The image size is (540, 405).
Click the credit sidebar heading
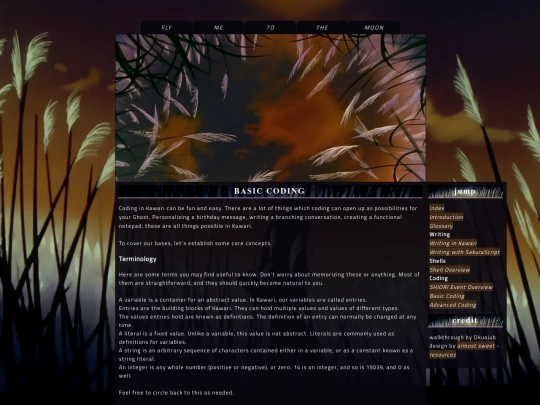(x=465, y=321)
